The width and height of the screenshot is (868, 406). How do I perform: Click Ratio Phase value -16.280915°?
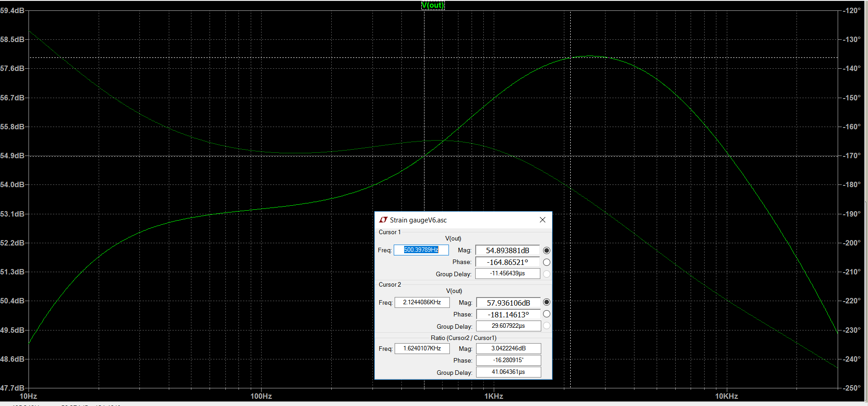(x=508, y=360)
